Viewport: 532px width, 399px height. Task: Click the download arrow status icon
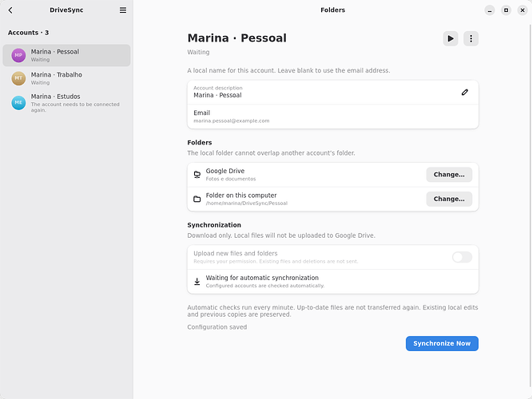pyautogui.click(x=197, y=282)
